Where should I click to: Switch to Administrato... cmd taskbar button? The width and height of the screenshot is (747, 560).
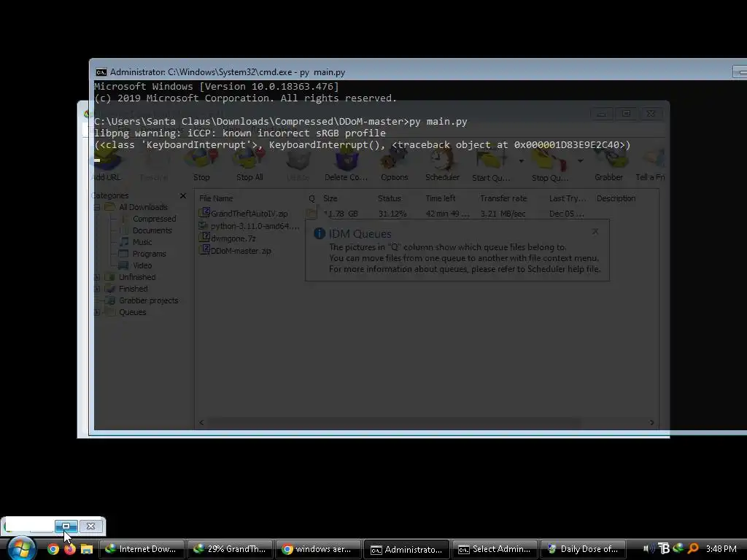click(407, 549)
